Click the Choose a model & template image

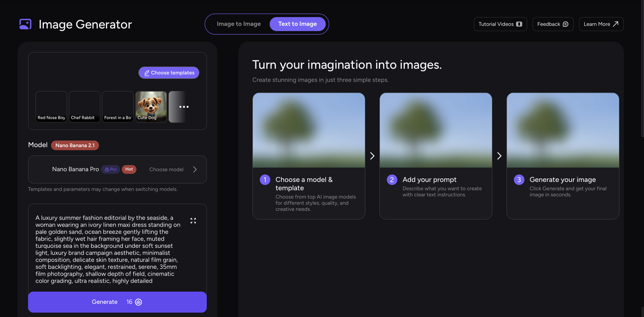coord(309,130)
